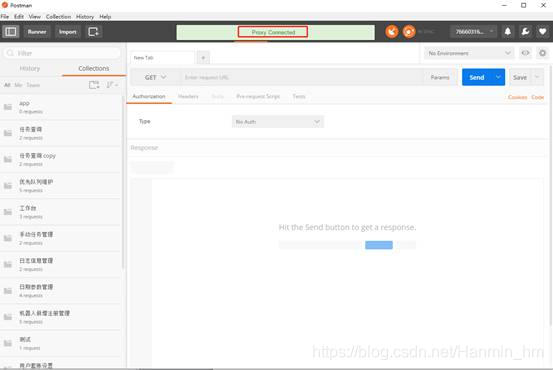Click the search icon in the Filter box
This screenshot has width=553, height=370.
point(10,53)
